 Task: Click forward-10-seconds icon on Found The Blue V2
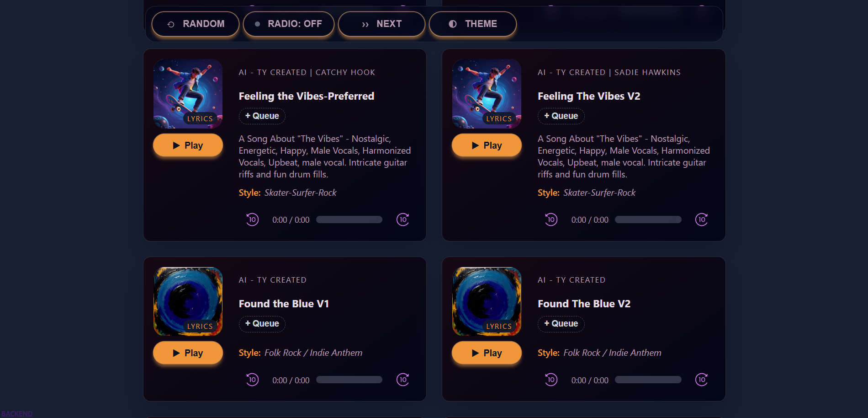click(x=701, y=380)
